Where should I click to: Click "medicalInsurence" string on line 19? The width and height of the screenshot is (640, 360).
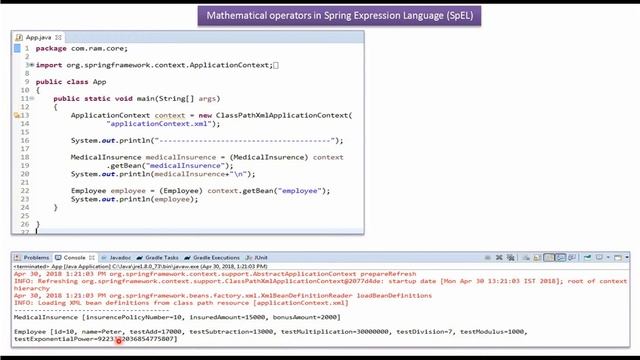(x=185, y=166)
